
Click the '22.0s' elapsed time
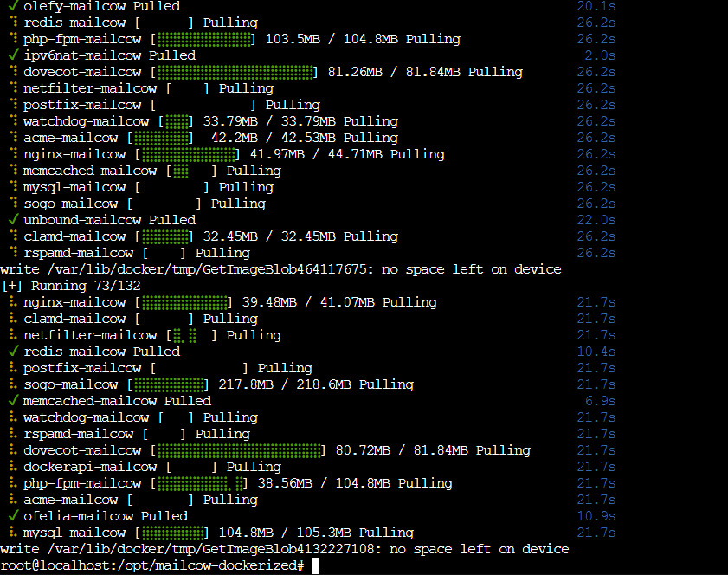coord(596,220)
